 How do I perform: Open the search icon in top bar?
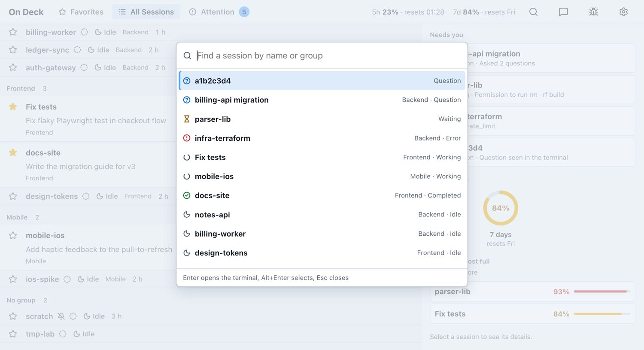[x=533, y=12]
